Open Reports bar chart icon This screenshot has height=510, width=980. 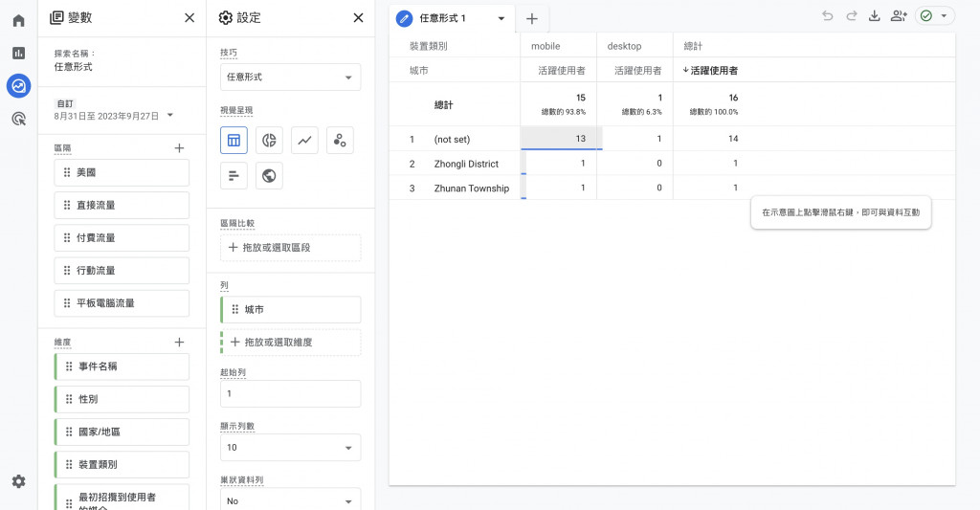[x=19, y=54]
